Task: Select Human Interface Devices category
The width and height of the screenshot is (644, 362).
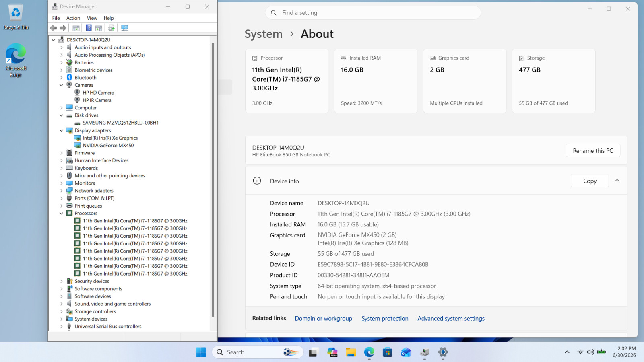Action: point(101,160)
